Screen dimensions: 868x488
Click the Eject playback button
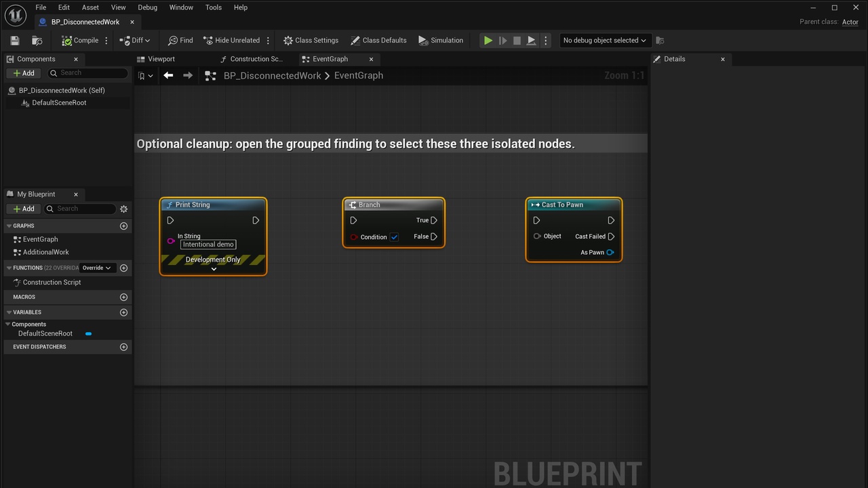tap(532, 41)
